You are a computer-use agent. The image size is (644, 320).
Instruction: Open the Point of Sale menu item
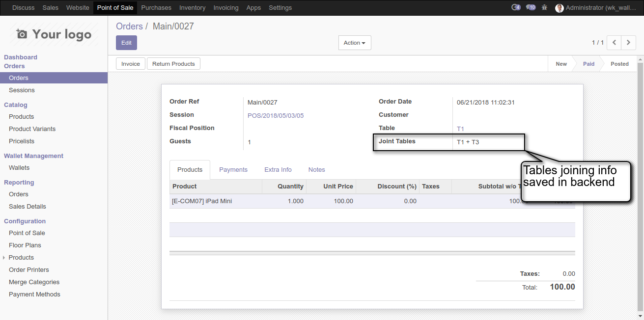tap(115, 7)
